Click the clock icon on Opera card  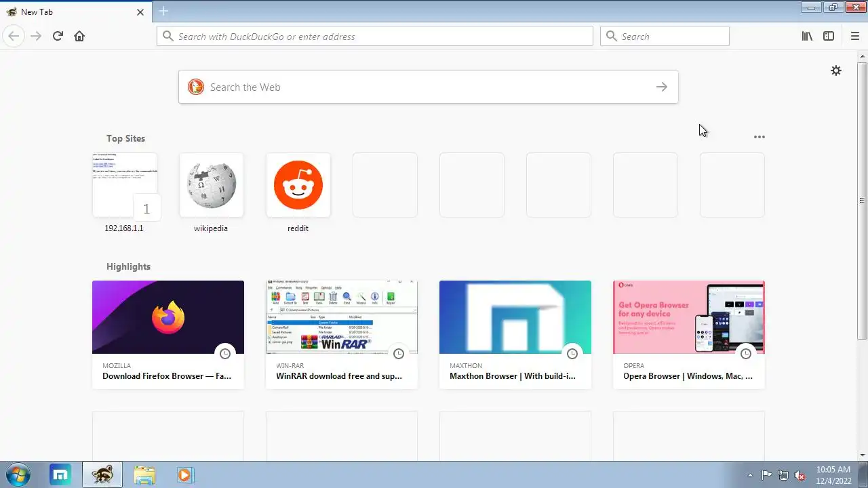(x=746, y=354)
